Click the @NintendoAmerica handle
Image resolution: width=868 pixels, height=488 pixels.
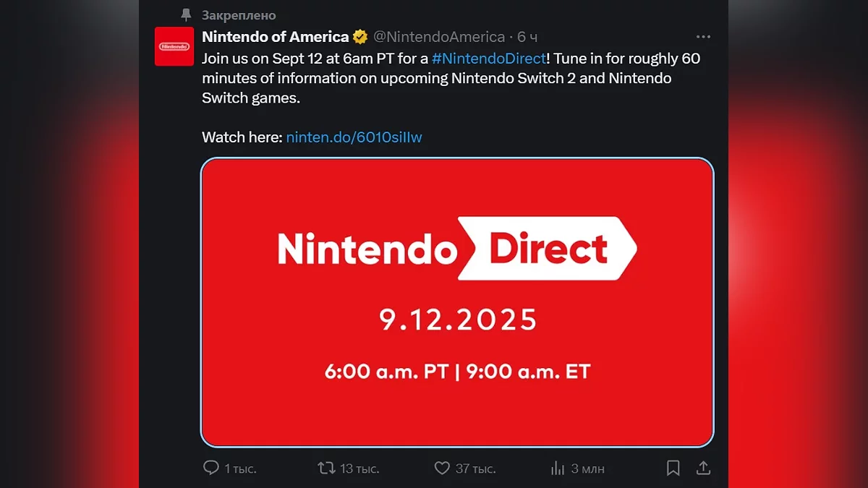point(439,37)
